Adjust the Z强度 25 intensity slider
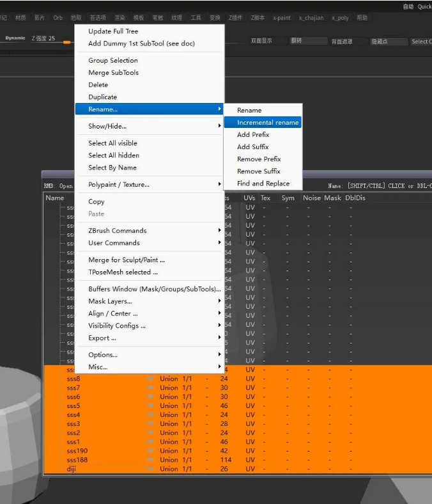This screenshot has width=432, height=504. click(51, 39)
